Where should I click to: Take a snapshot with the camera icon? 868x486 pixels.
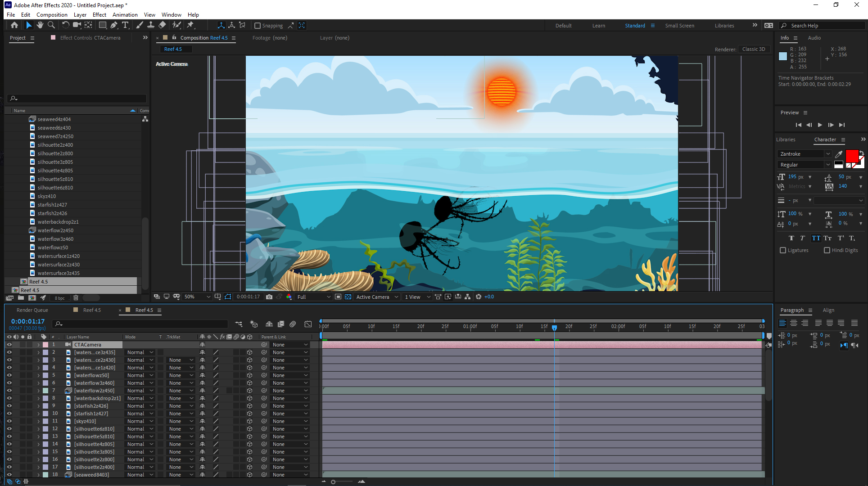[x=269, y=297]
